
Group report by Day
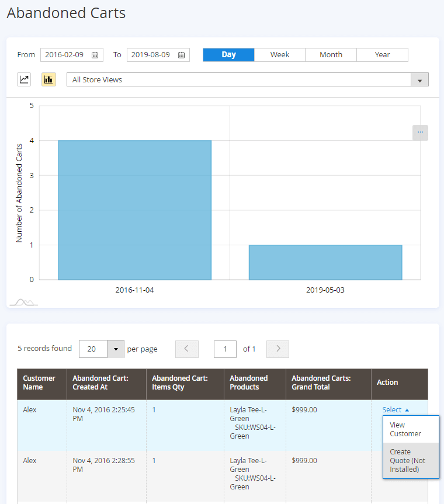point(228,55)
